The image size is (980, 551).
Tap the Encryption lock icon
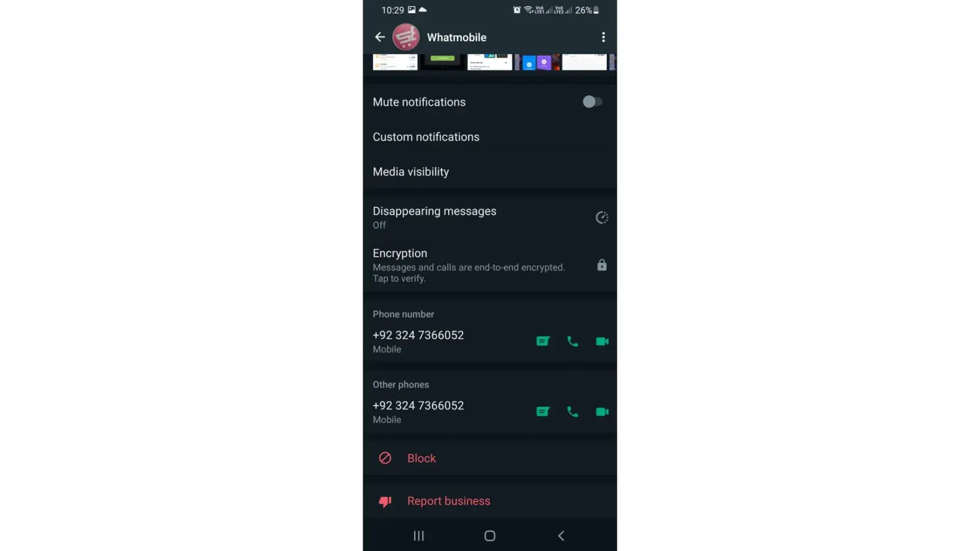point(602,265)
